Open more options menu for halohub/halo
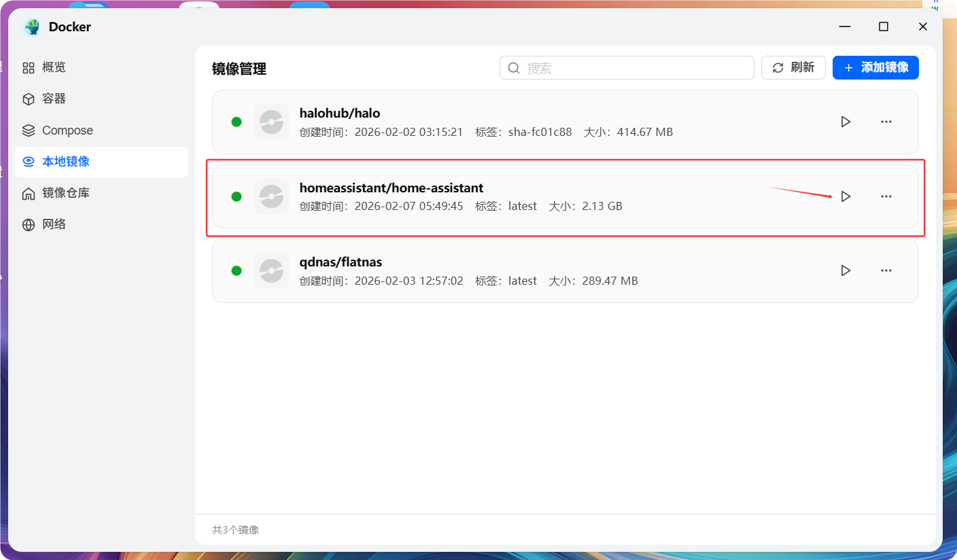The width and height of the screenshot is (957, 560). coord(886,122)
